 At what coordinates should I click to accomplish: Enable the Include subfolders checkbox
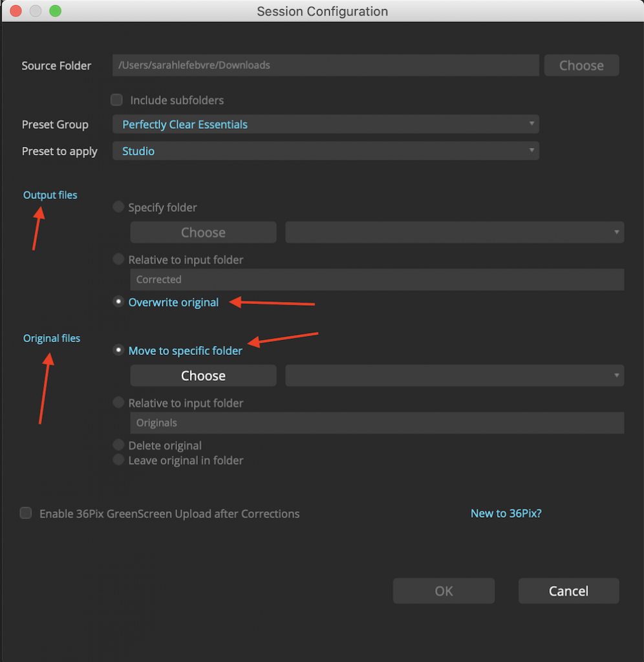[116, 100]
